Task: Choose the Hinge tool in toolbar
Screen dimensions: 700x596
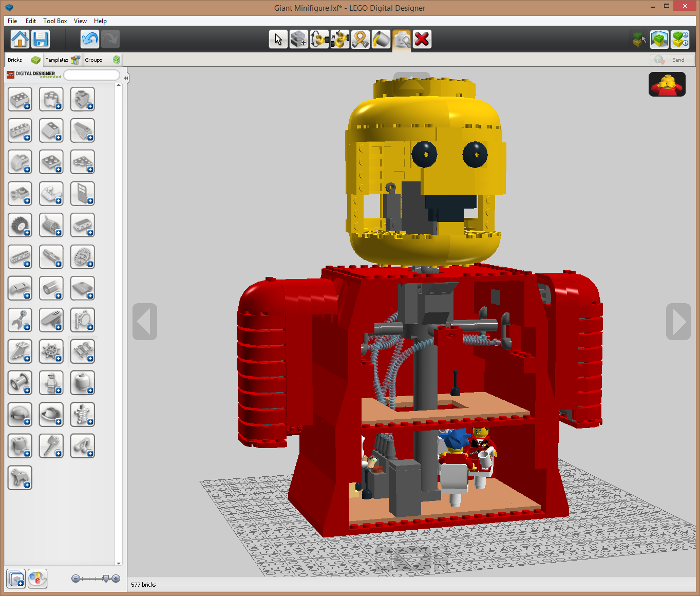Action: 319,40
